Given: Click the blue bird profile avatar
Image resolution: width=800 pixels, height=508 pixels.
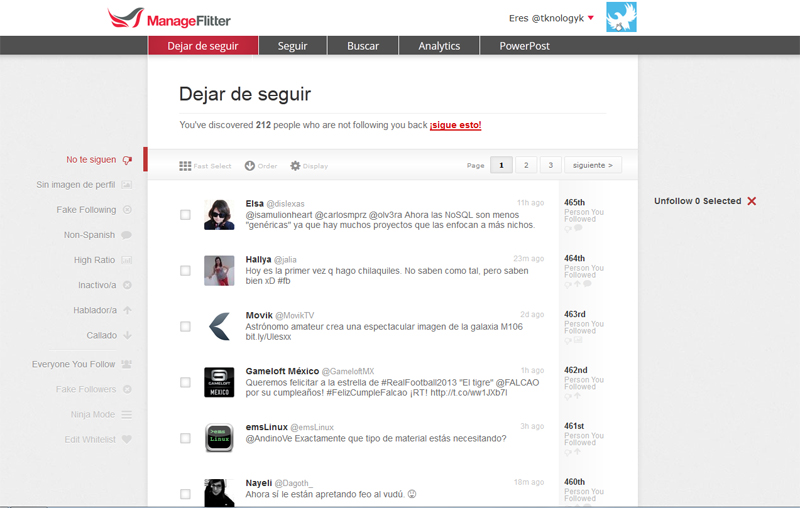Looking at the screenshot, I should point(621,17).
